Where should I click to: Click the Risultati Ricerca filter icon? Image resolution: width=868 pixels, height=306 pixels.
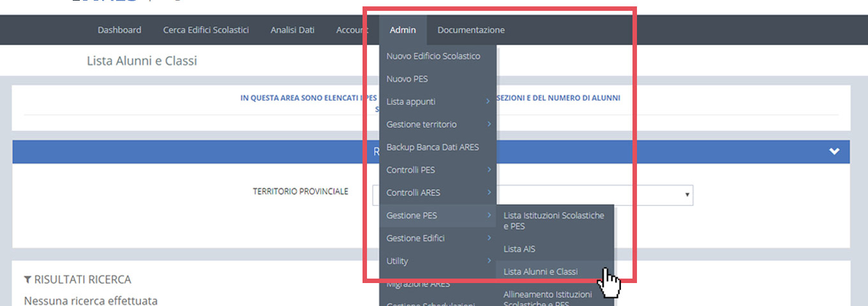click(27, 280)
